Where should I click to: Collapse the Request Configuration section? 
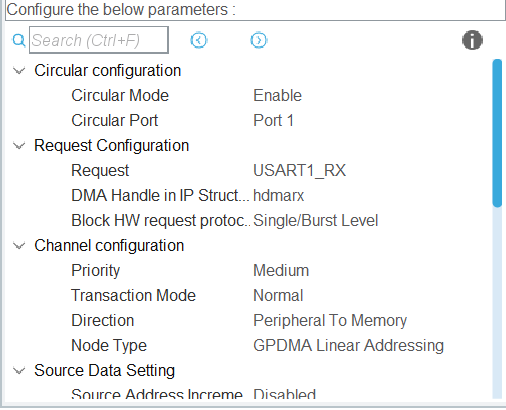click(x=19, y=146)
